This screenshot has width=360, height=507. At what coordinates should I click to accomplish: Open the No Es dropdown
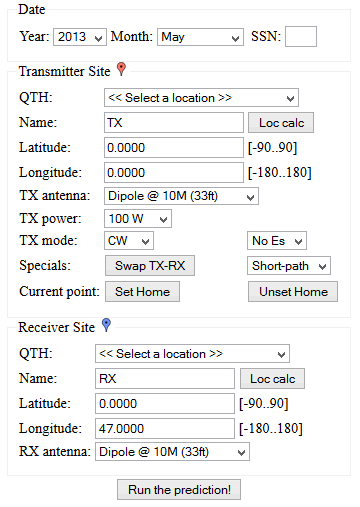(x=277, y=241)
